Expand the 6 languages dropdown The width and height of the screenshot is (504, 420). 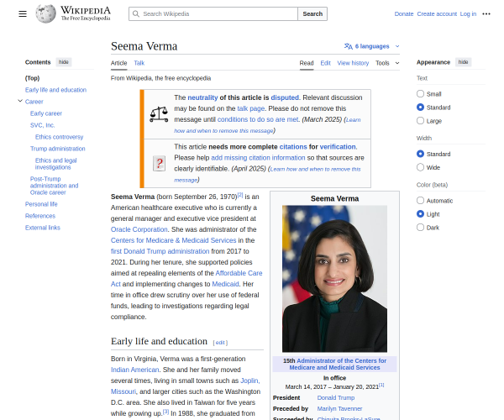point(371,46)
